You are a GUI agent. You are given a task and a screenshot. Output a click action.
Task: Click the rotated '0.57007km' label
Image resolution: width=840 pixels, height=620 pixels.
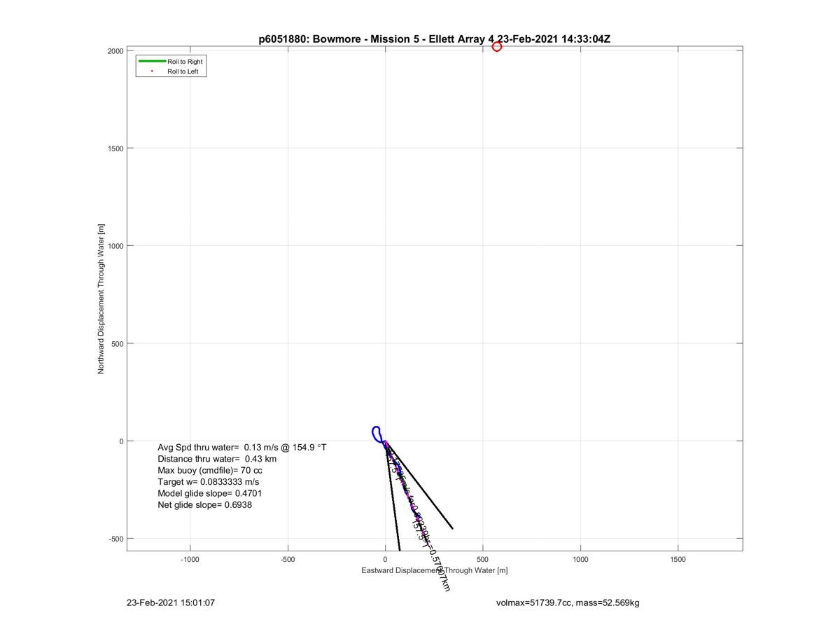pos(438,568)
